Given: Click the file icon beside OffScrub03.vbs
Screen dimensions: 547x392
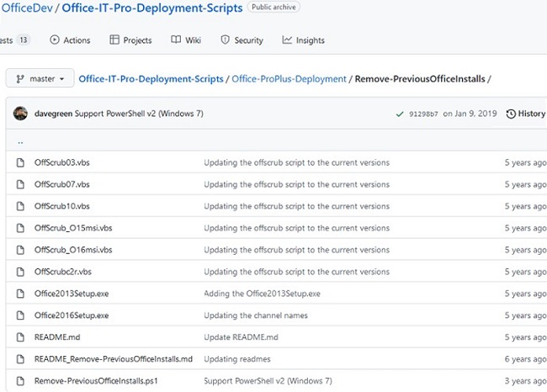Looking at the screenshot, I should pos(21,162).
